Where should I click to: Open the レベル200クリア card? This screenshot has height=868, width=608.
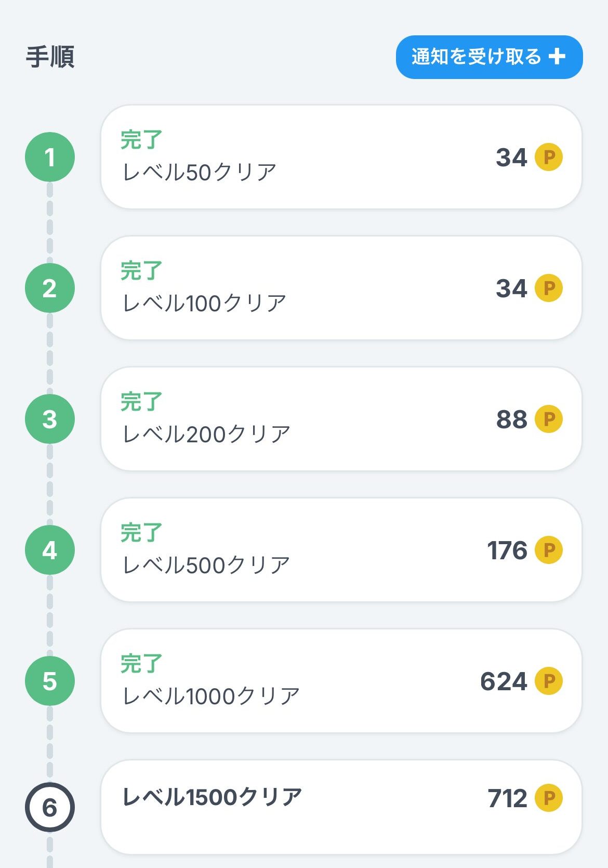click(x=341, y=419)
